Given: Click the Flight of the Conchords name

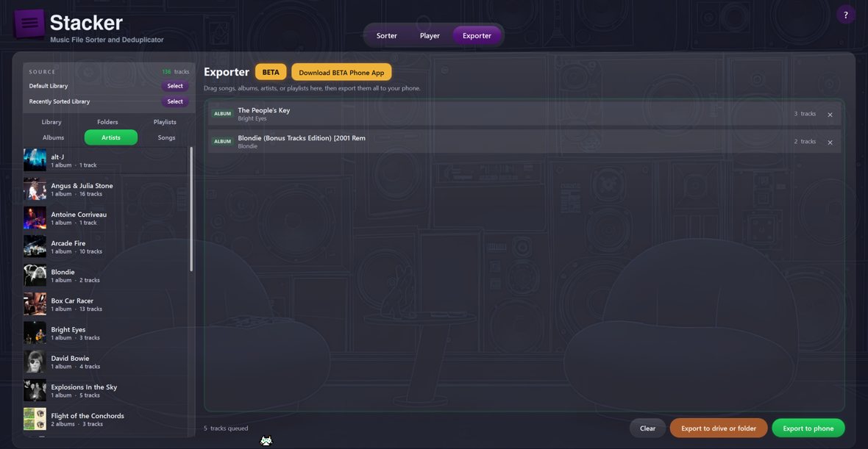Looking at the screenshot, I should (88, 416).
